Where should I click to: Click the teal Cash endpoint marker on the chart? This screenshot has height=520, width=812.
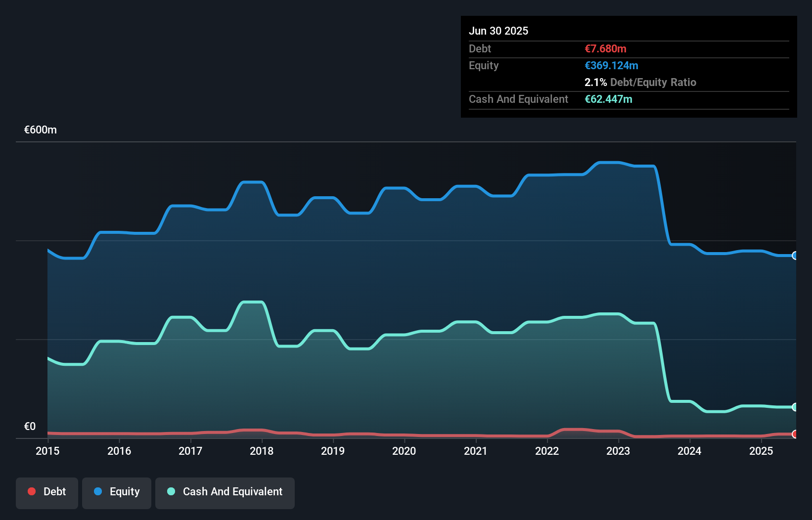coord(795,407)
